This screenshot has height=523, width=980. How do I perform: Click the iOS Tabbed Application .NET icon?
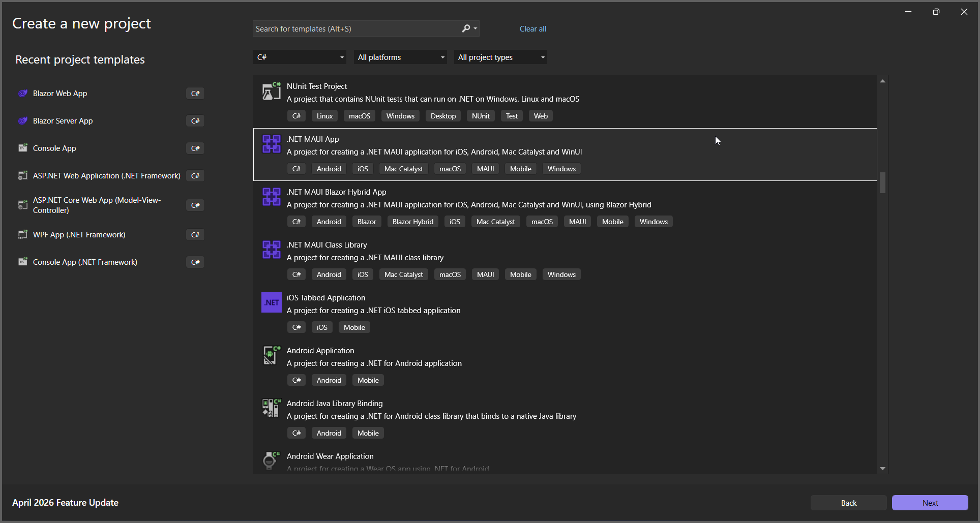[271, 302]
